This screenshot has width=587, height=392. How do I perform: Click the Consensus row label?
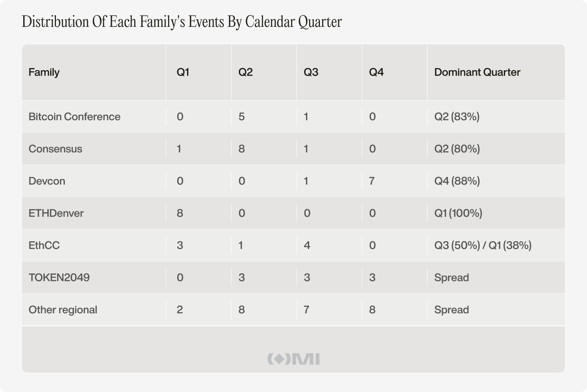tap(55, 149)
